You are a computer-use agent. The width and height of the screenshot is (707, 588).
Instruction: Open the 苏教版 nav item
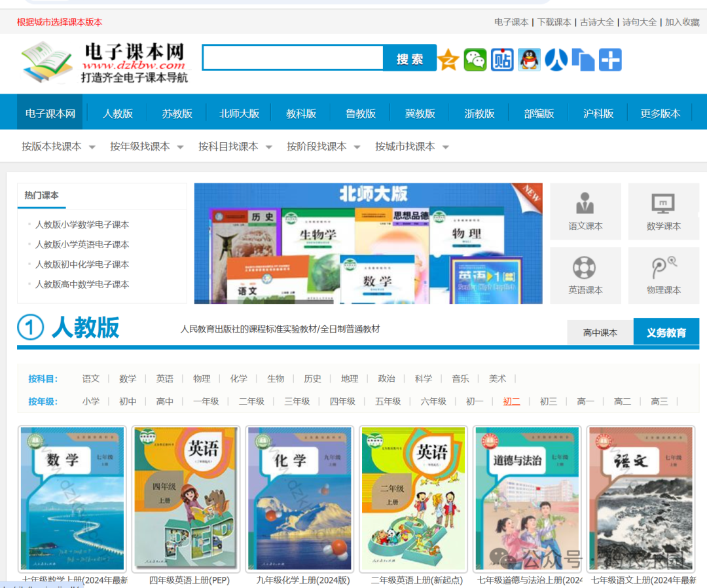pyautogui.click(x=177, y=113)
